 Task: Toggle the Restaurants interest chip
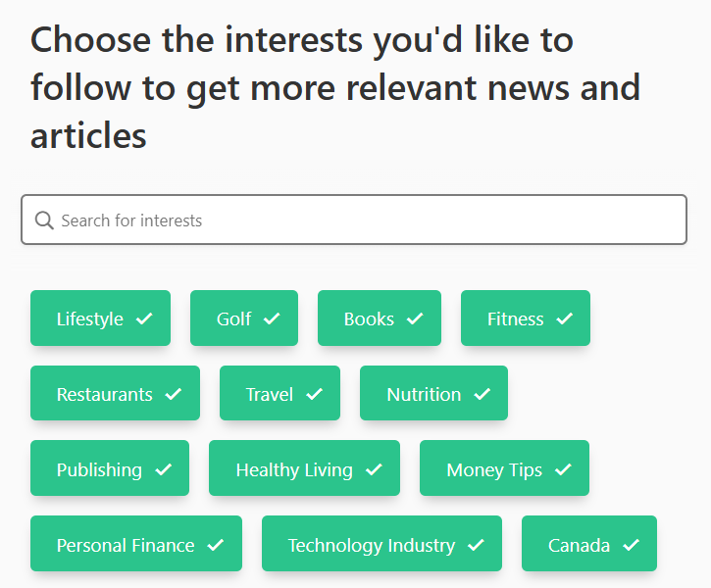[x=115, y=394]
